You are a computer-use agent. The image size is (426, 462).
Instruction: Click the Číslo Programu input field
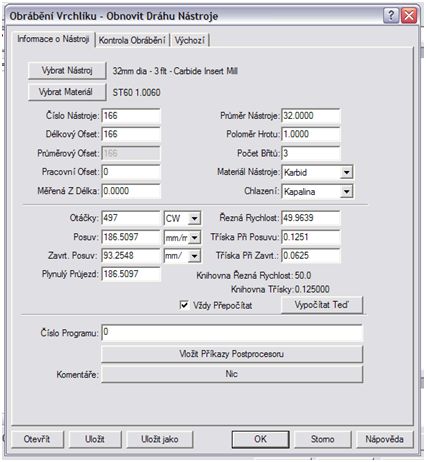(232, 332)
